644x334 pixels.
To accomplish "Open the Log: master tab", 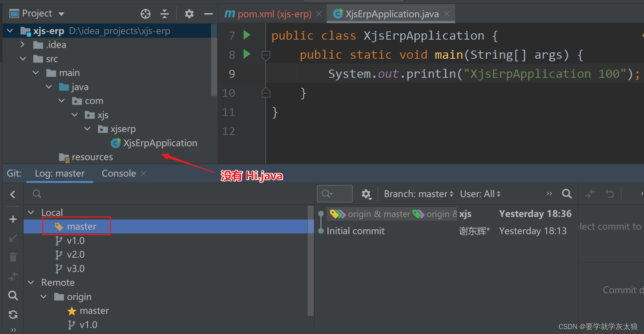I will point(60,174).
